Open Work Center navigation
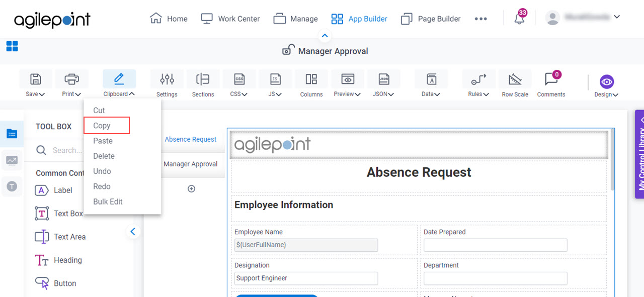The height and width of the screenshot is (297, 644). click(x=230, y=19)
